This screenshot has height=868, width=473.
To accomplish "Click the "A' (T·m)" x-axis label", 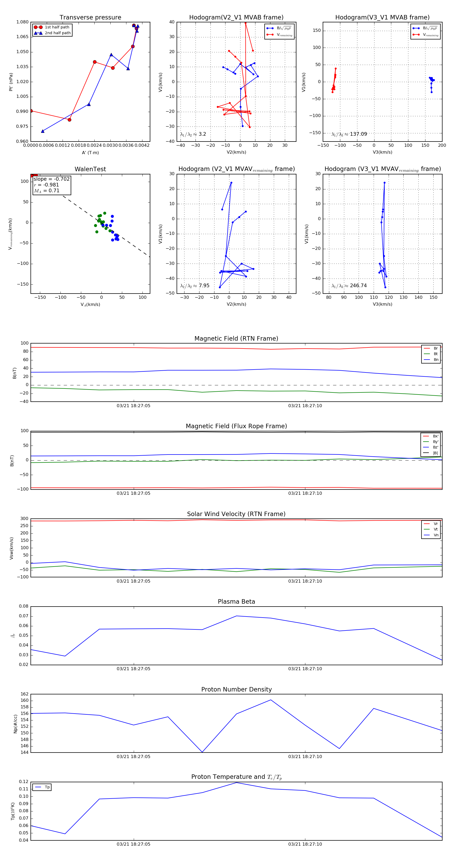I will click(x=90, y=153).
